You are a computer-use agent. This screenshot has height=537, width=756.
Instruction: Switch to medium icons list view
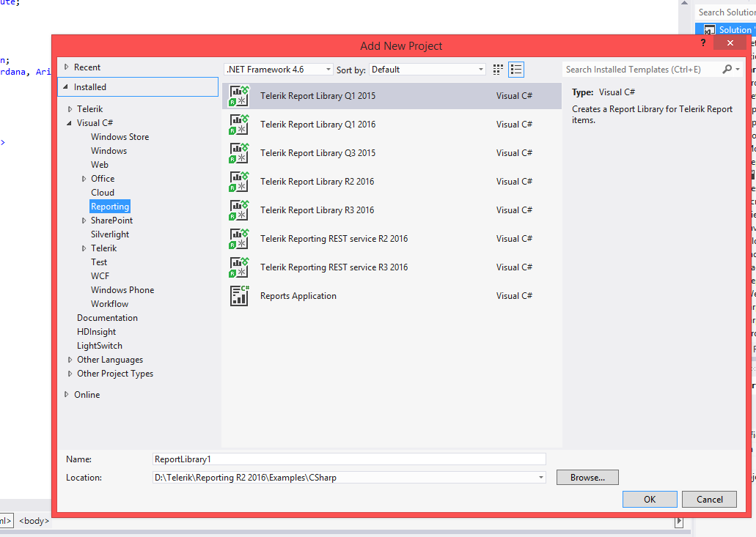pyautogui.click(x=516, y=70)
